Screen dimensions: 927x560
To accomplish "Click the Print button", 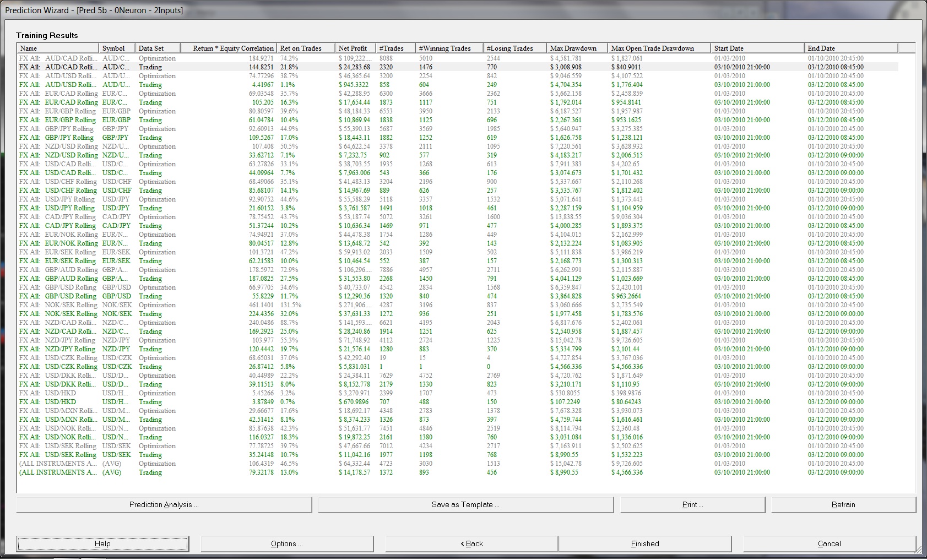I will click(692, 504).
